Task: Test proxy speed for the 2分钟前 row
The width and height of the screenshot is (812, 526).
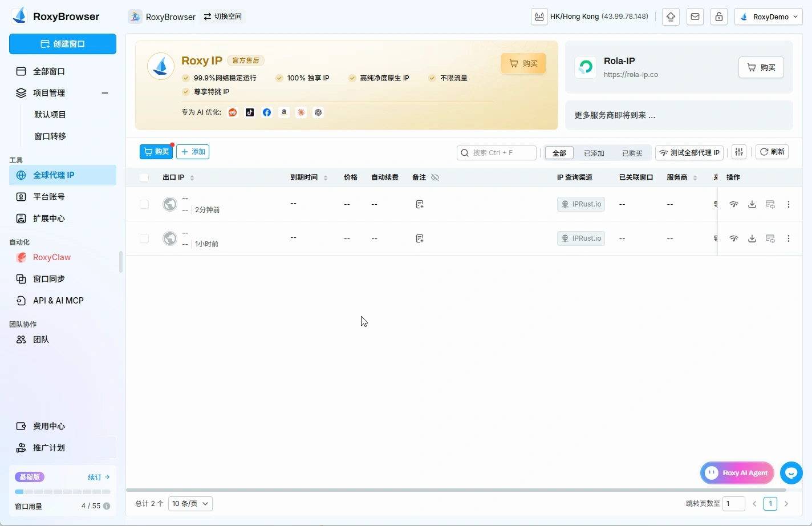Action: coord(734,204)
